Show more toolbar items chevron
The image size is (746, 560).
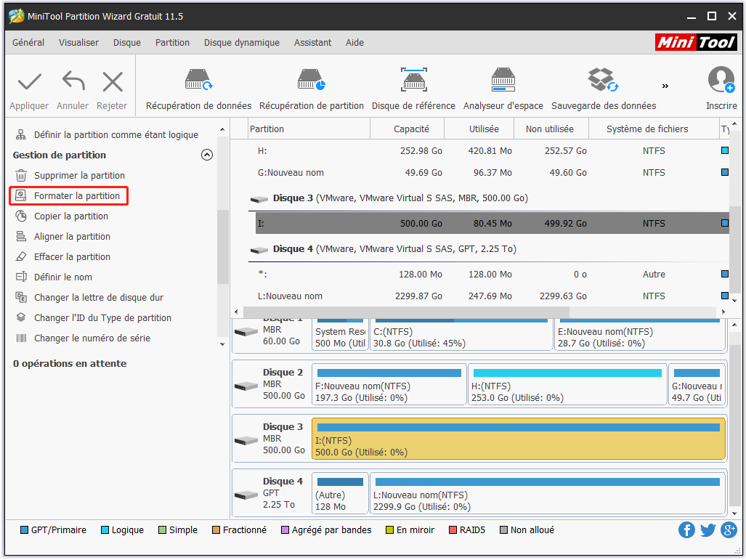click(665, 86)
